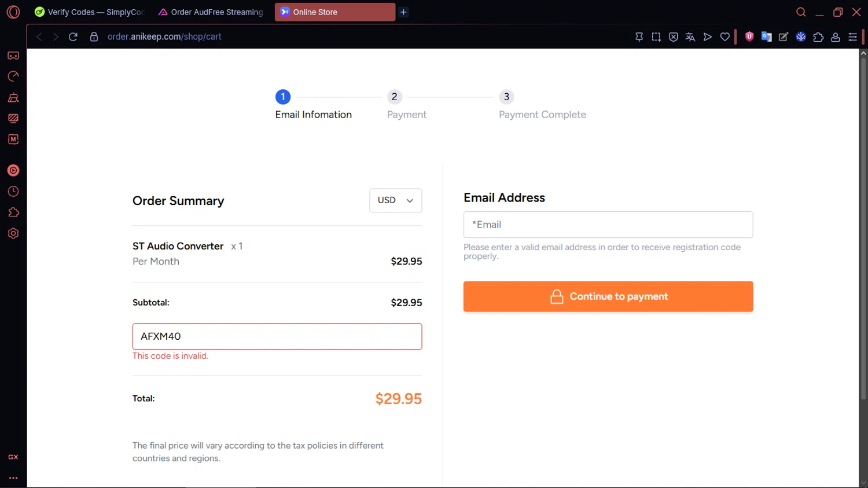868x488 pixels.
Task: Open extensions puzzle icon in toolbar
Action: (818, 36)
